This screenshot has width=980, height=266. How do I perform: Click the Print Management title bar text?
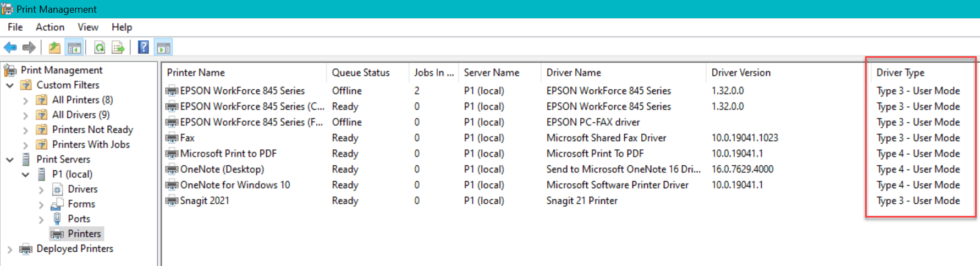57,9
